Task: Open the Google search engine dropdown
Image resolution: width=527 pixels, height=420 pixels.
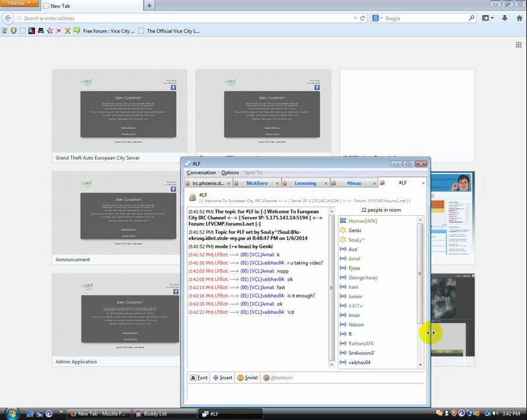Action: (x=377, y=18)
